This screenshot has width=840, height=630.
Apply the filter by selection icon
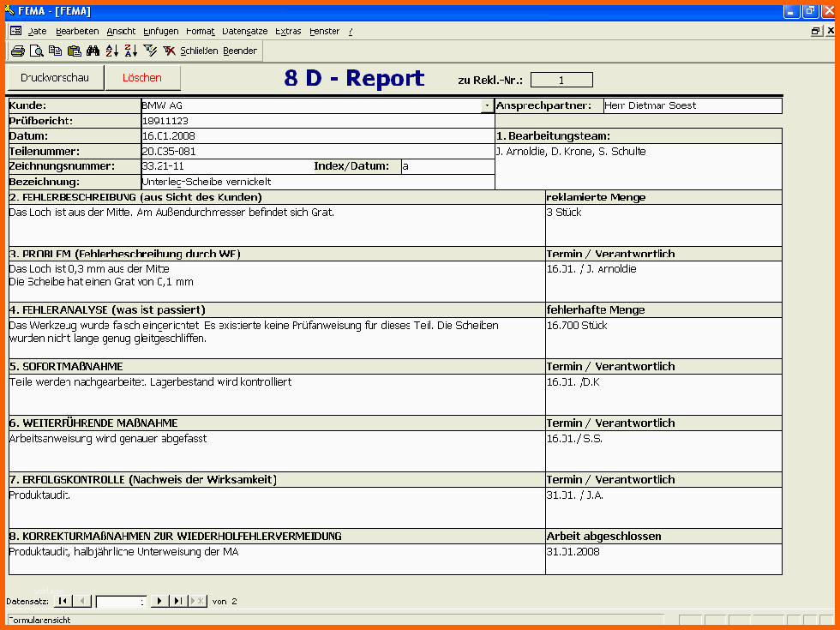coord(150,51)
